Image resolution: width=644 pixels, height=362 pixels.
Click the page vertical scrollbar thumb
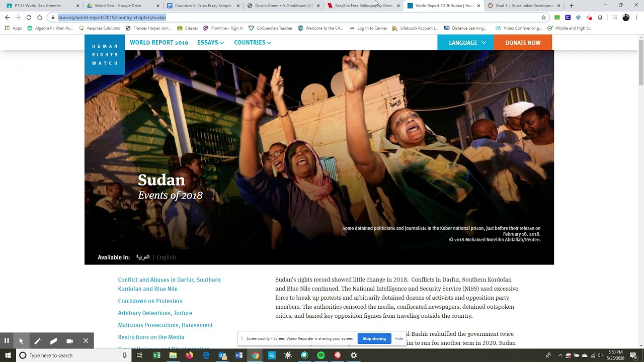[x=641, y=63]
